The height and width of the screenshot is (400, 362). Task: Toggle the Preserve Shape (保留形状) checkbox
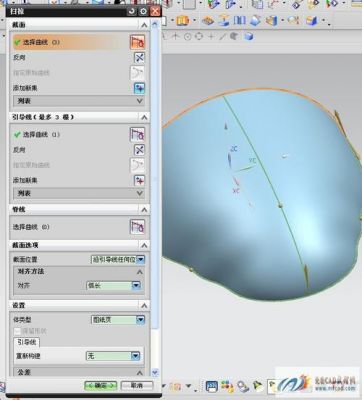click(x=17, y=331)
